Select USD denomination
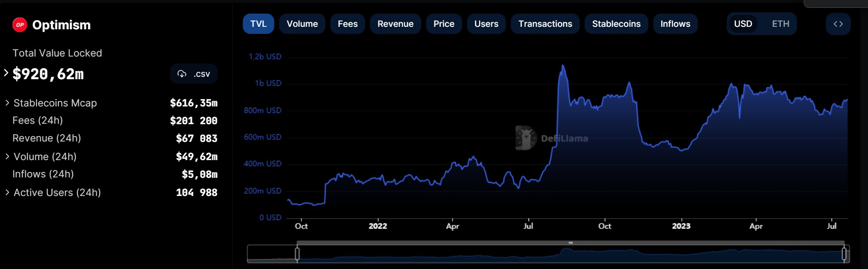The image size is (868, 269). click(743, 24)
